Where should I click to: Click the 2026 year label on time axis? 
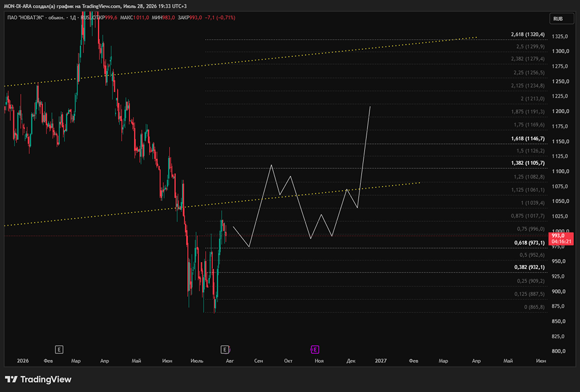coord(23,361)
